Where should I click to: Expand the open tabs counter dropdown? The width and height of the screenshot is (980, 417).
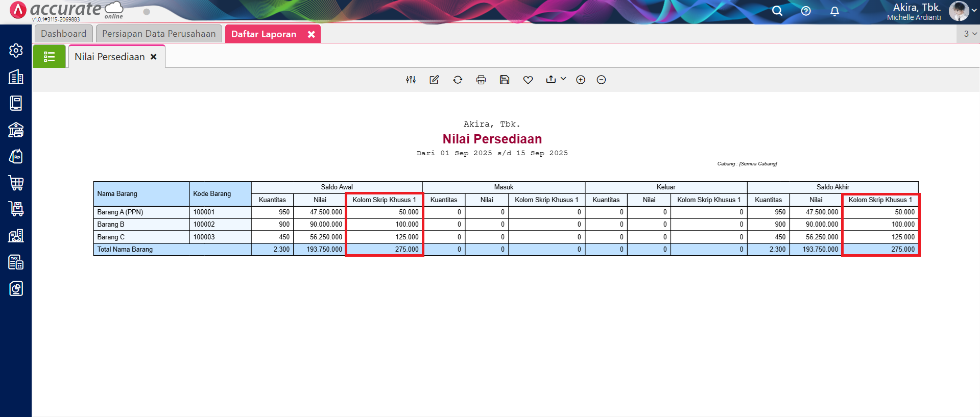pos(970,34)
